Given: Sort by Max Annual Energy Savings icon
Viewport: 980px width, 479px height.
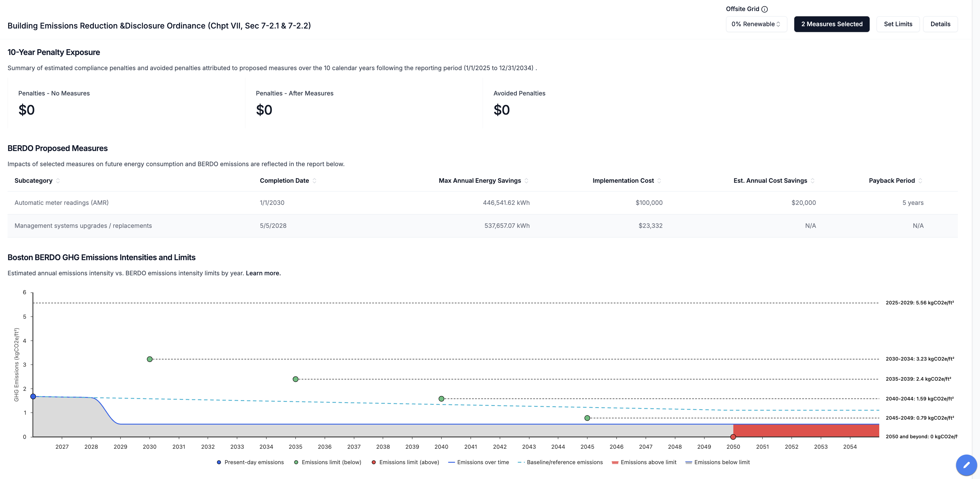Looking at the screenshot, I should pos(526,181).
